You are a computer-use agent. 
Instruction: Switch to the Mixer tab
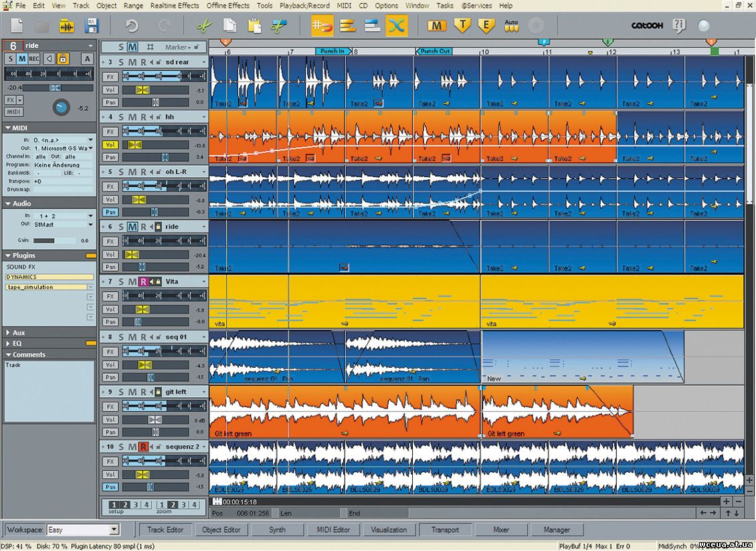[x=501, y=530]
